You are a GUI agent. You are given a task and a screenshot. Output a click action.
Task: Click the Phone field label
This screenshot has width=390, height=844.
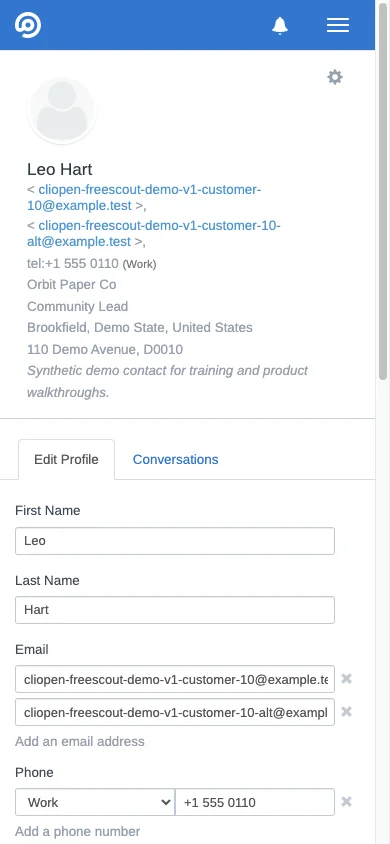point(34,772)
